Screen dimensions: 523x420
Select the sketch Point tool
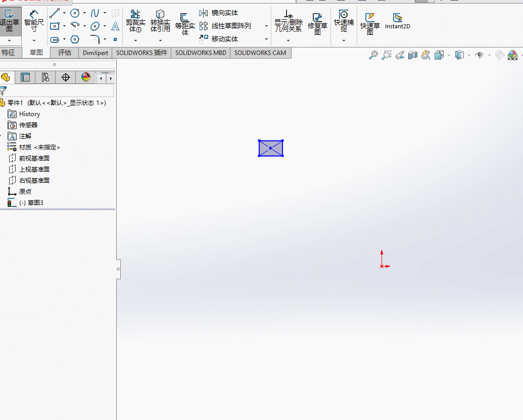[x=115, y=39]
